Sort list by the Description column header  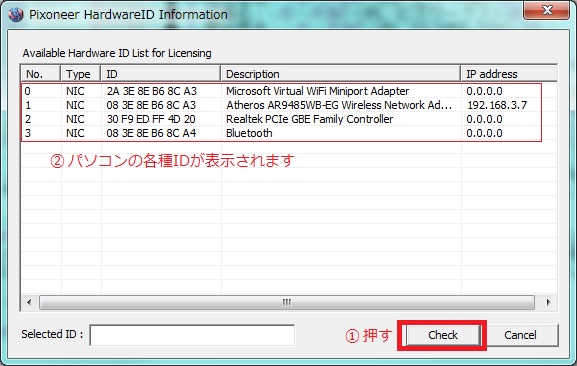coord(341,74)
